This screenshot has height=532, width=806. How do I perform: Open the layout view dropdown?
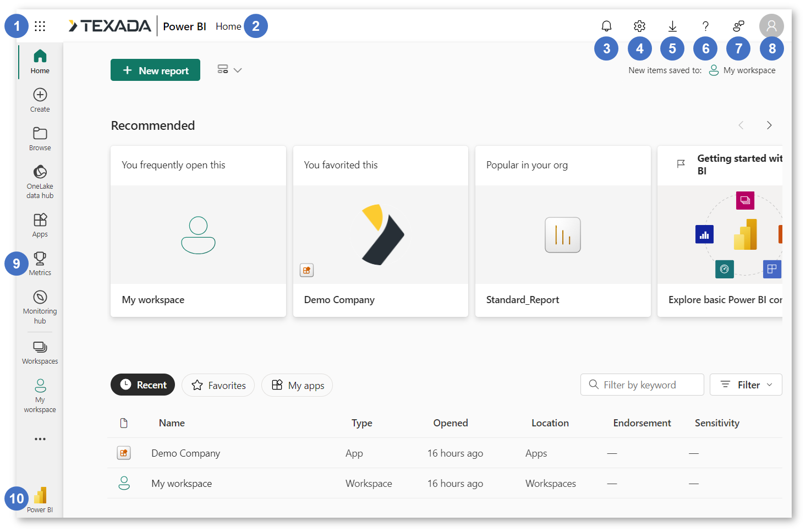click(229, 70)
